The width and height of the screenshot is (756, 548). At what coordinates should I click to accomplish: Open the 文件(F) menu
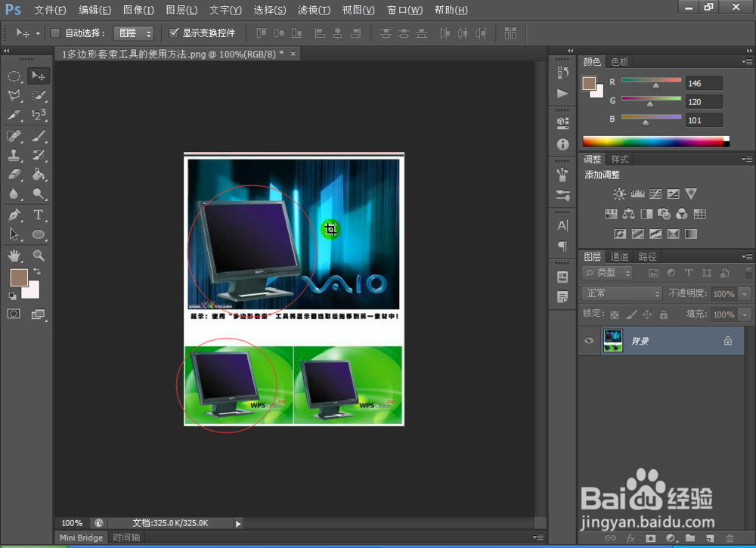50,10
